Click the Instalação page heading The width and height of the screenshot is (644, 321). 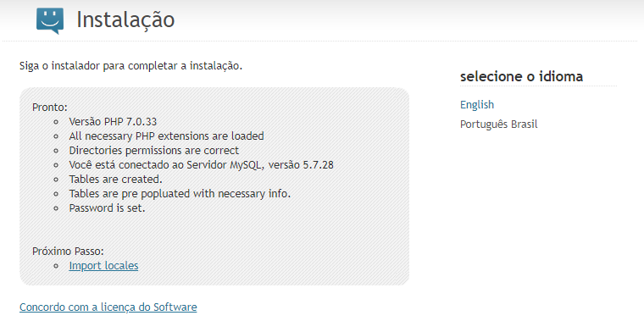[x=125, y=20]
